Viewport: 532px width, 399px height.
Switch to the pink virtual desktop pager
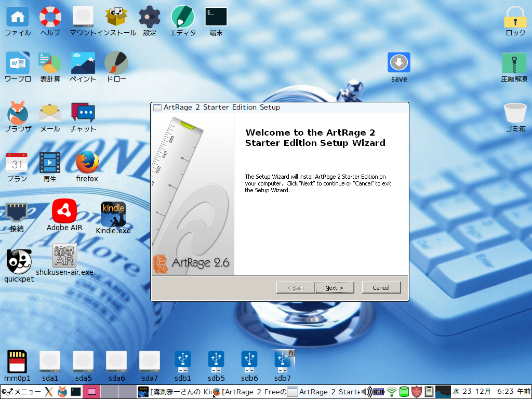coord(91,392)
